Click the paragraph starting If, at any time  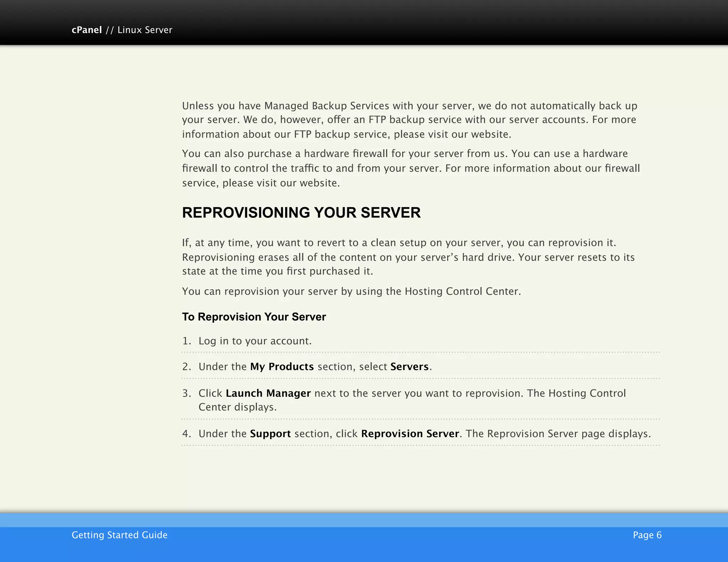coord(409,257)
